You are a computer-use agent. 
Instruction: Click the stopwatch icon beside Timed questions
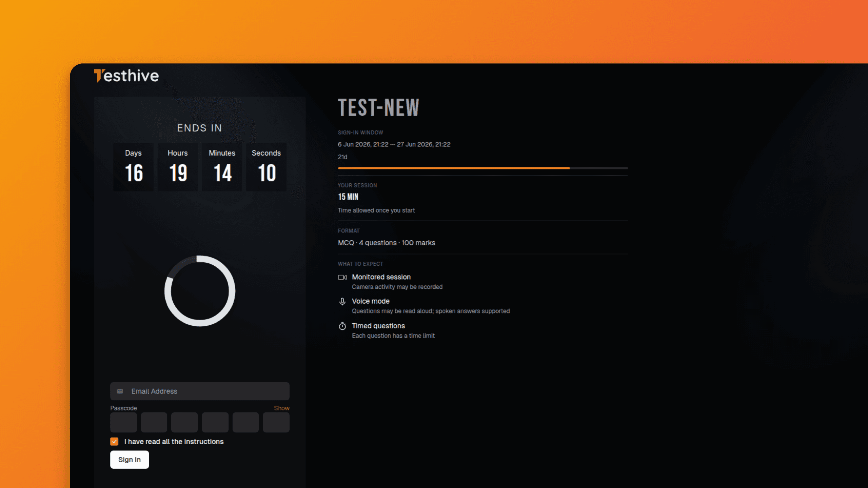pos(342,326)
